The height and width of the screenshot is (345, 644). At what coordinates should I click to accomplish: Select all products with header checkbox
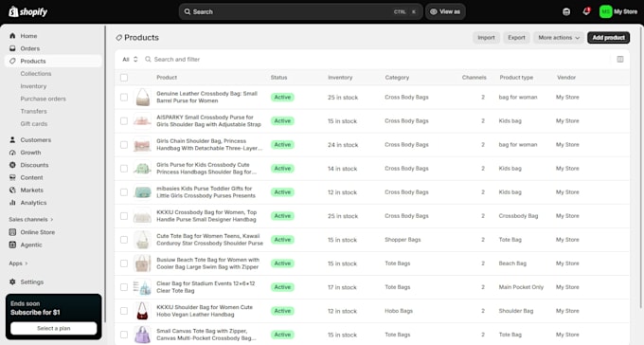pos(124,78)
